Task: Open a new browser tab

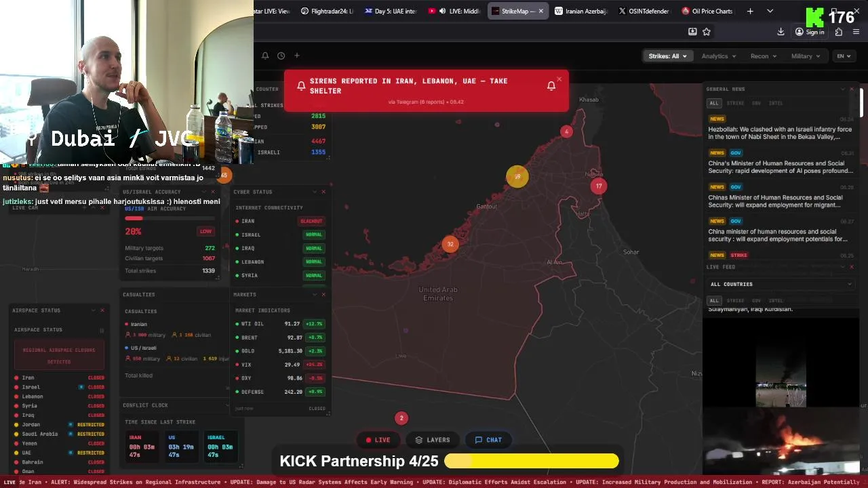Action: 750,11
